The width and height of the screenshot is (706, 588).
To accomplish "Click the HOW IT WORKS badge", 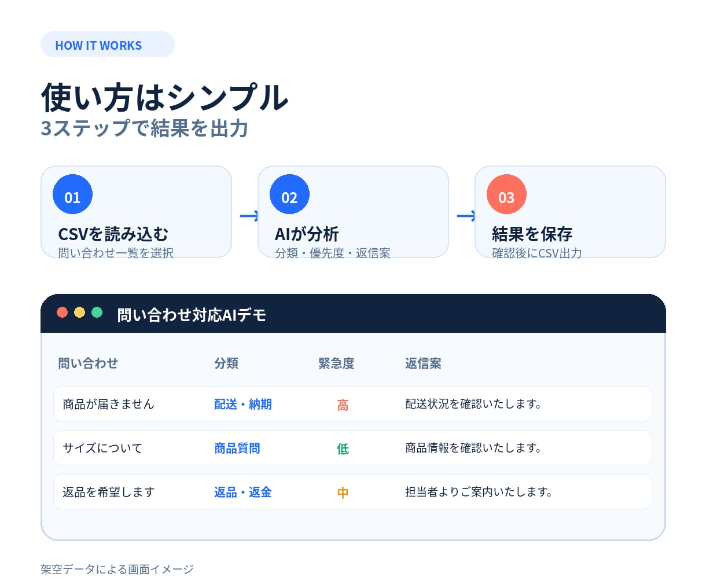I will [108, 45].
